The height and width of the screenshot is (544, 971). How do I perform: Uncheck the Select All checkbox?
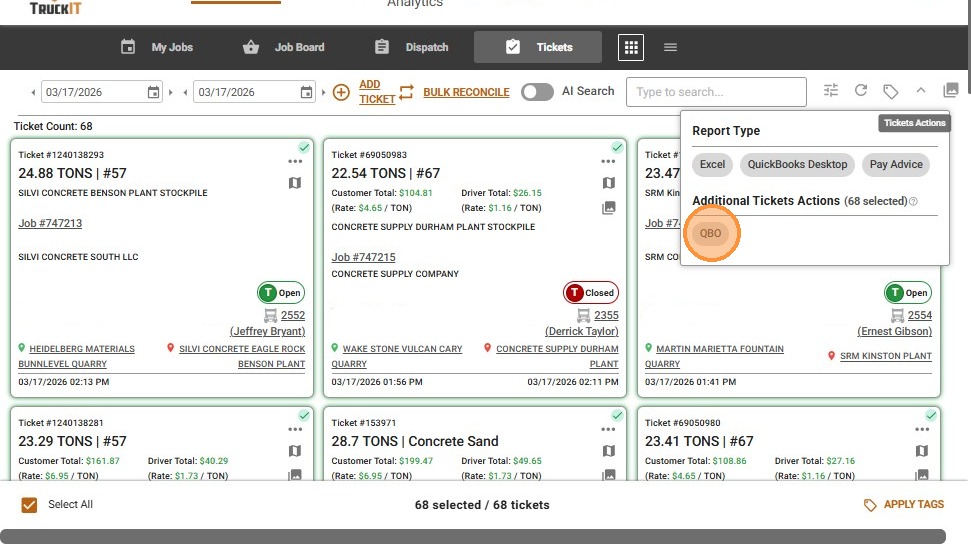click(x=29, y=505)
